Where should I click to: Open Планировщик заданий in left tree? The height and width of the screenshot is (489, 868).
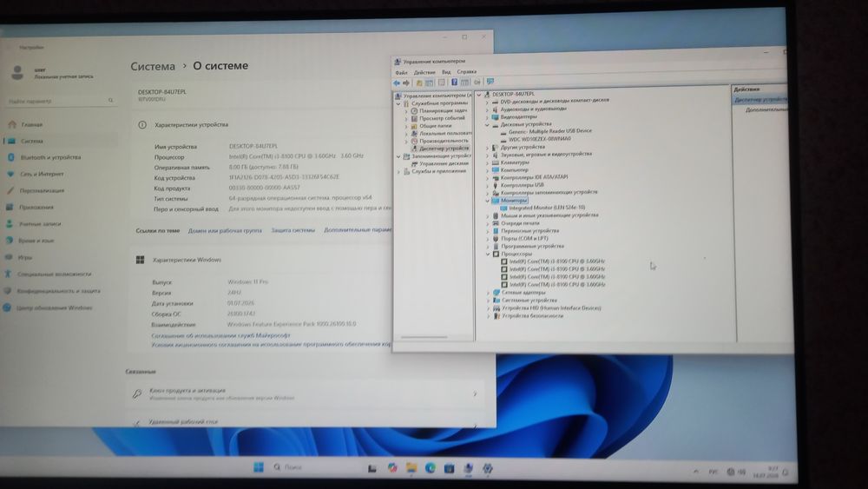443,110
